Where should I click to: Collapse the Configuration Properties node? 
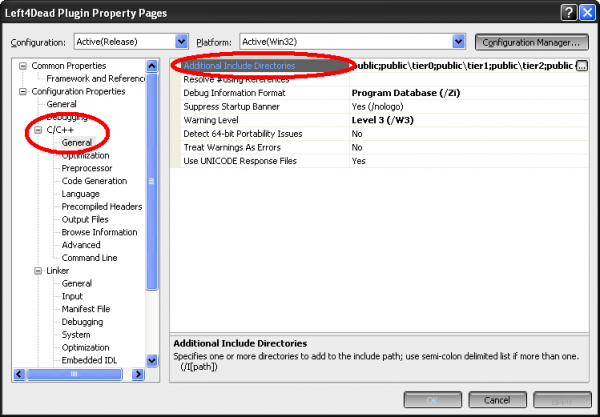[x=23, y=91]
